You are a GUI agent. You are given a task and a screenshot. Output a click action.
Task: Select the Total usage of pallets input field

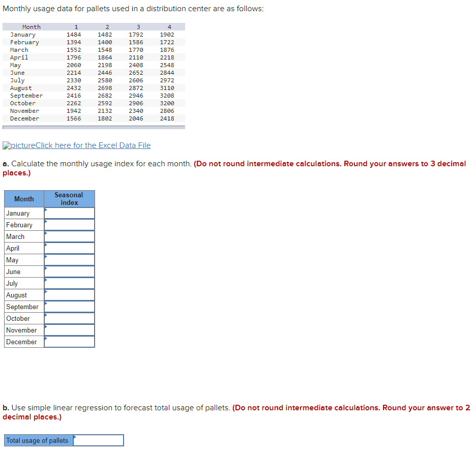click(98, 440)
